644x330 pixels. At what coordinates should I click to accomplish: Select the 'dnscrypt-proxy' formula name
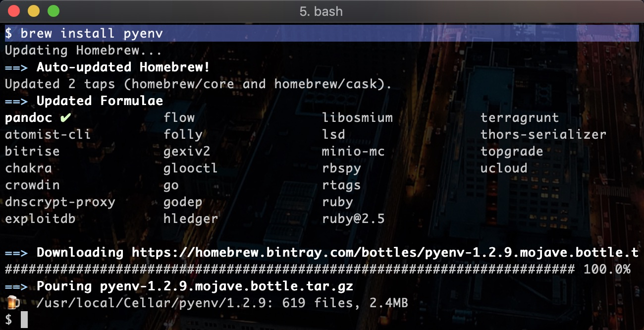(60, 202)
